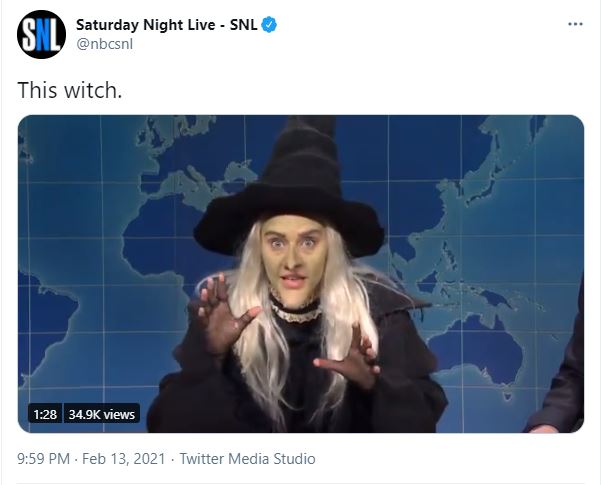Screen dimensions: 601x485
Task: Open the SNL profile avatar
Action: point(41,35)
